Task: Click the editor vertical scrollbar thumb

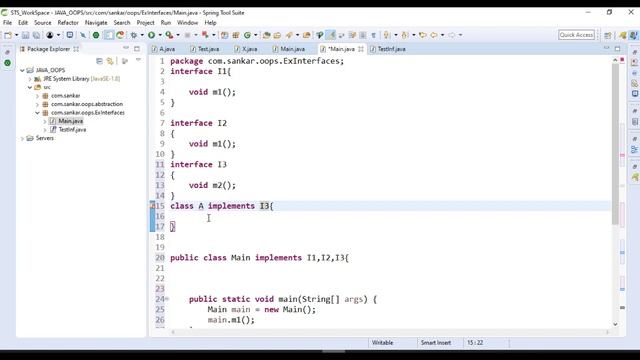Action: (x=615, y=143)
